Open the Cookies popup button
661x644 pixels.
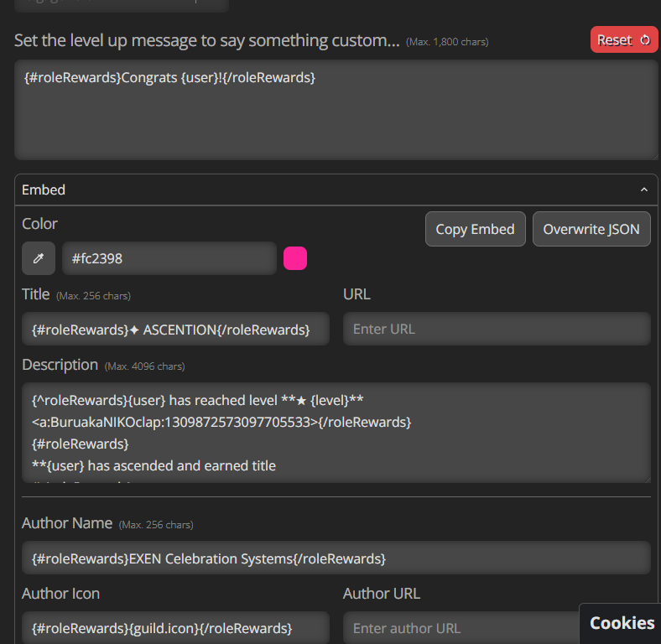coord(621,623)
